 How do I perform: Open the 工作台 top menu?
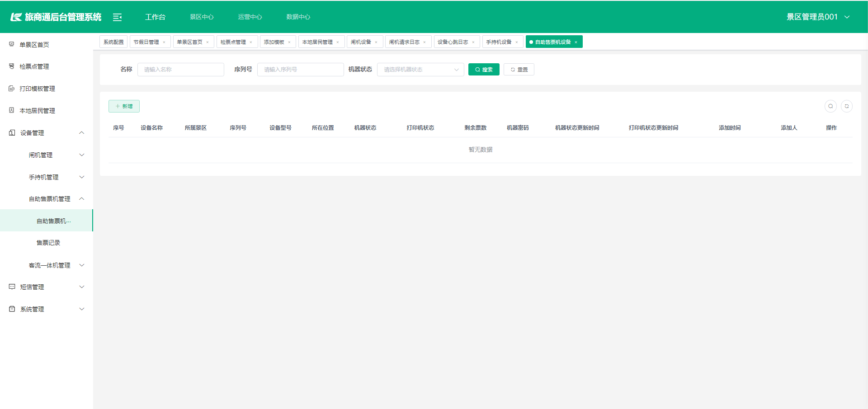tap(155, 17)
